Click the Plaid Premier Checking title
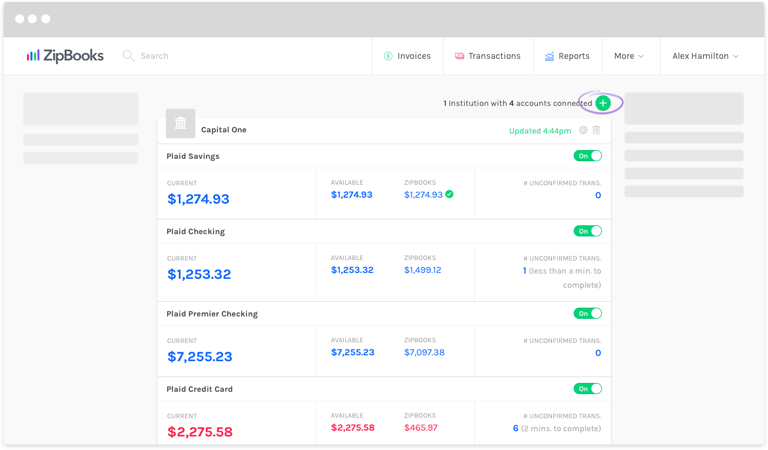 coord(212,314)
